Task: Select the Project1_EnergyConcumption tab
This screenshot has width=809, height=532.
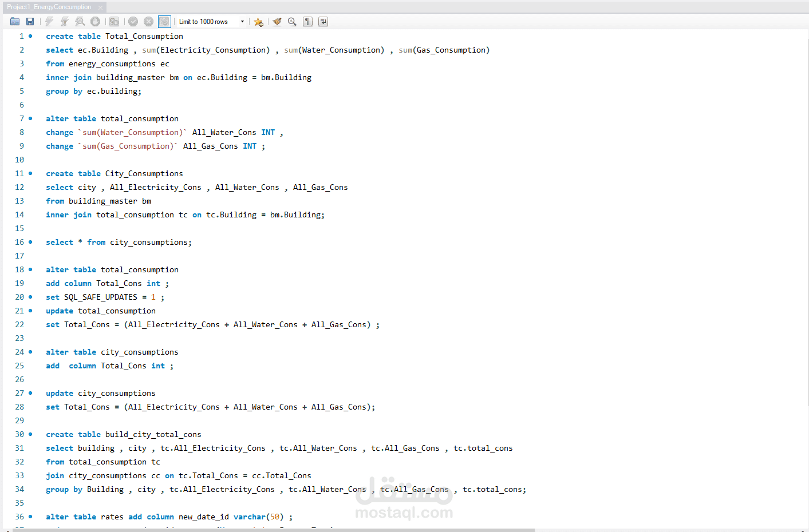Action: click(49, 7)
